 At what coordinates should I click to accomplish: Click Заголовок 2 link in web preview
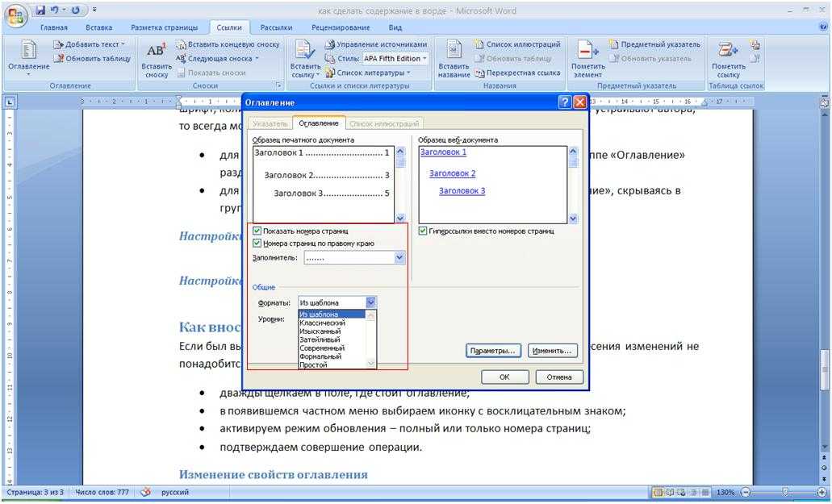[x=452, y=173]
